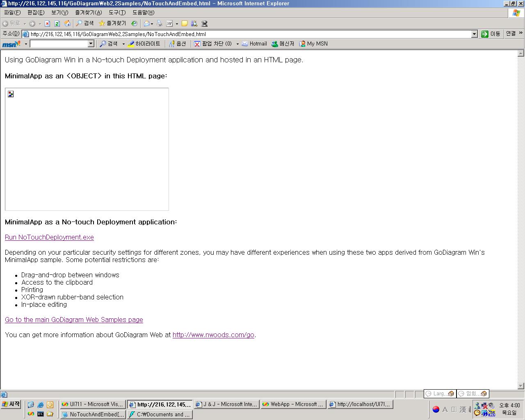
Task: Go to the Home page icon
Action: pos(67,24)
